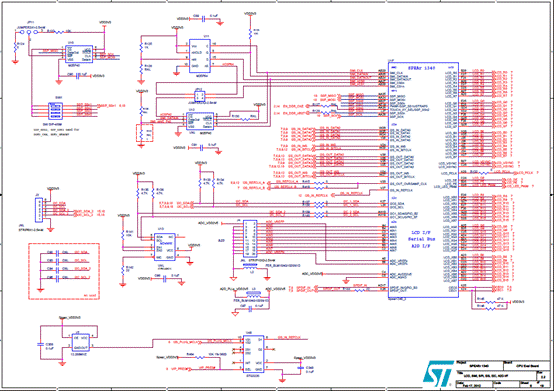Select the three-pin jumper symbol at top left
Viewport: 554px width, 391px height.
click(x=29, y=32)
